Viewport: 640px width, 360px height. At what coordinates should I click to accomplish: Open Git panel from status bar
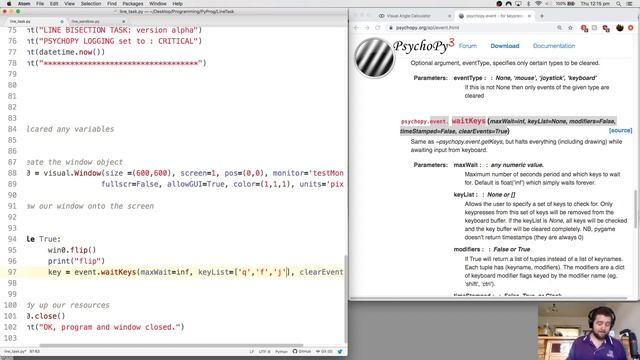coord(324,351)
